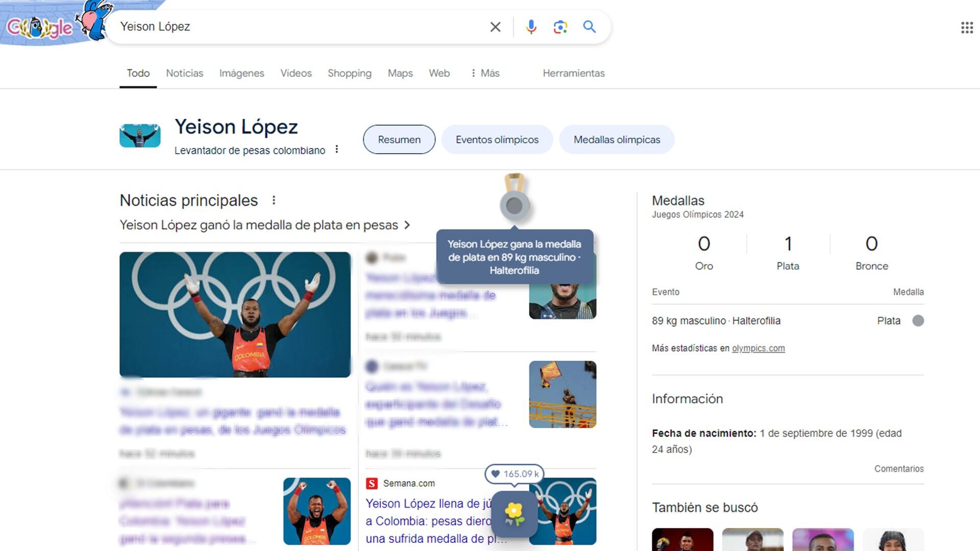
Task: Click the gray Plata medal color dot
Action: 918,321
